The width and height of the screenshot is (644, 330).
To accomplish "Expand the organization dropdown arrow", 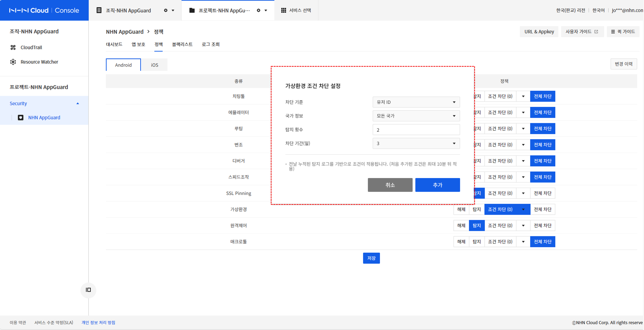I will [173, 10].
